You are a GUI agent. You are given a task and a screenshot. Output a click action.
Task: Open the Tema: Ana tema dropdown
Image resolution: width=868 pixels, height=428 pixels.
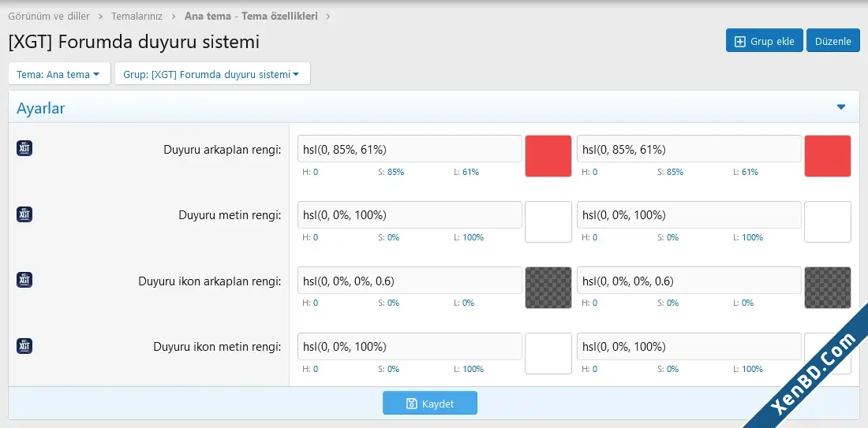click(x=59, y=74)
